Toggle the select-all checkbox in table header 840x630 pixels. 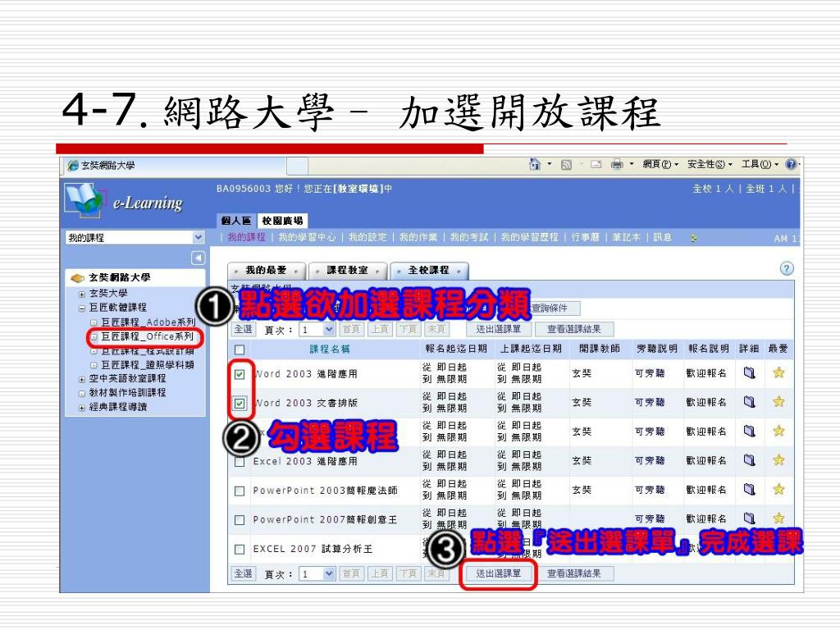pos(240,349)
